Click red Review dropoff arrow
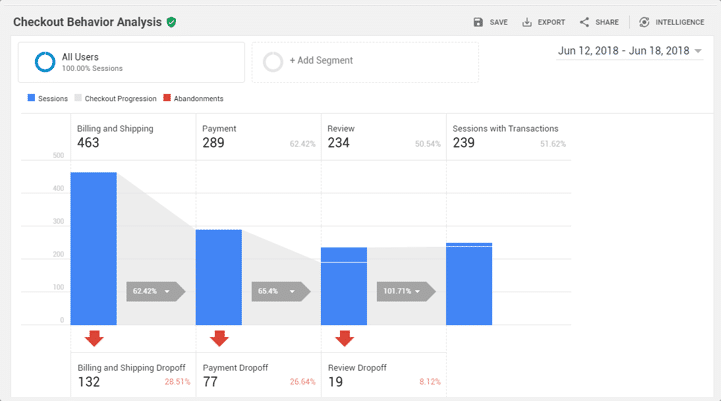This screenshot has height=401, width=721. (x=344, y=338)
